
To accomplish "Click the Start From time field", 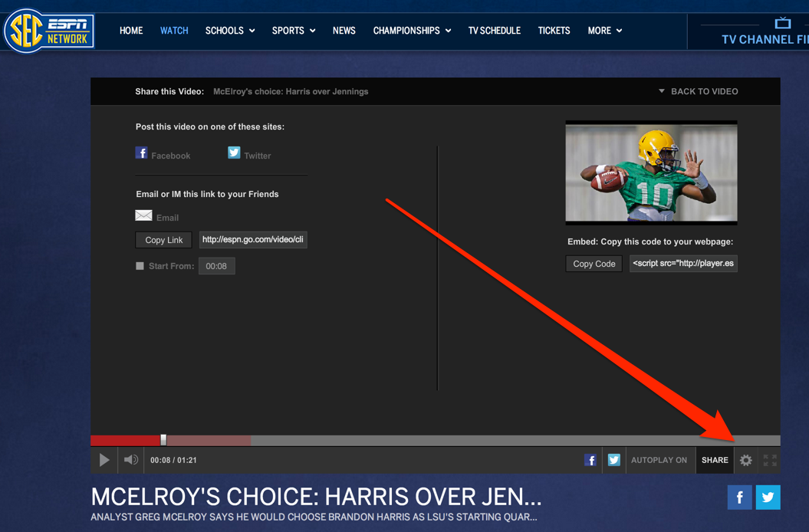I will click(217, 266).
